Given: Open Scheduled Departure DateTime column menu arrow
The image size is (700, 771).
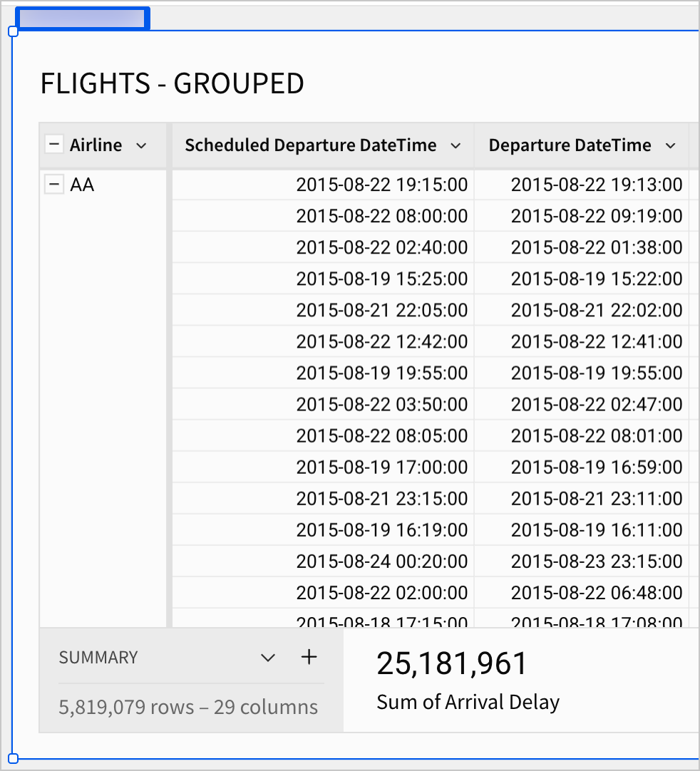Looking at the screenshot, I should 455,145.
